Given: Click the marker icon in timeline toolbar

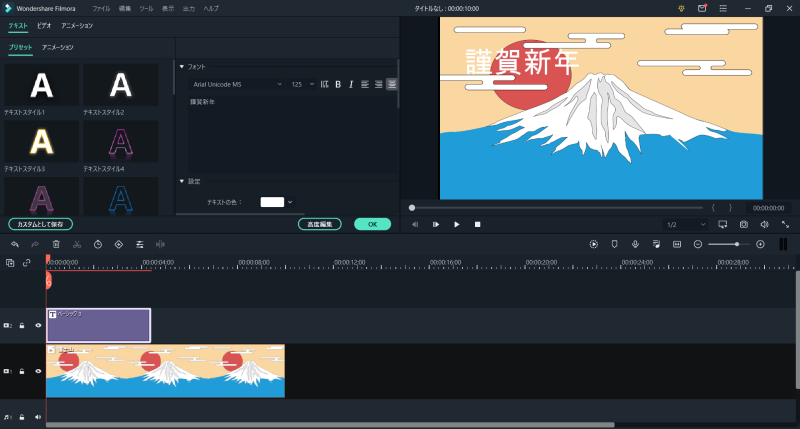Looking at the screenshot, I should (x=614, y=244).
